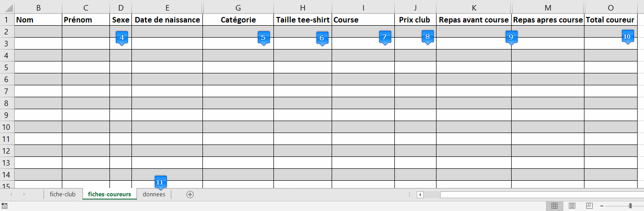Select the fiches-coureurs sheet tab

click(109, 194)
